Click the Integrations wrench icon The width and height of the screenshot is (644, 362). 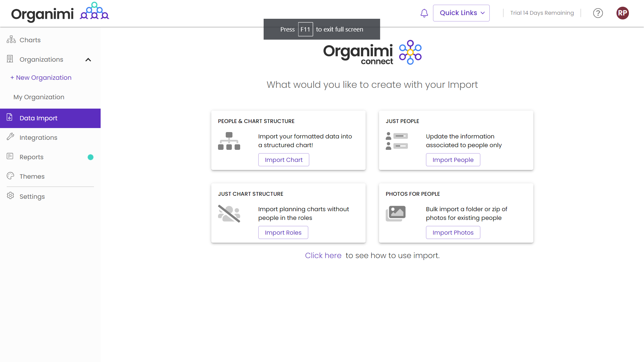coord(10,137)
